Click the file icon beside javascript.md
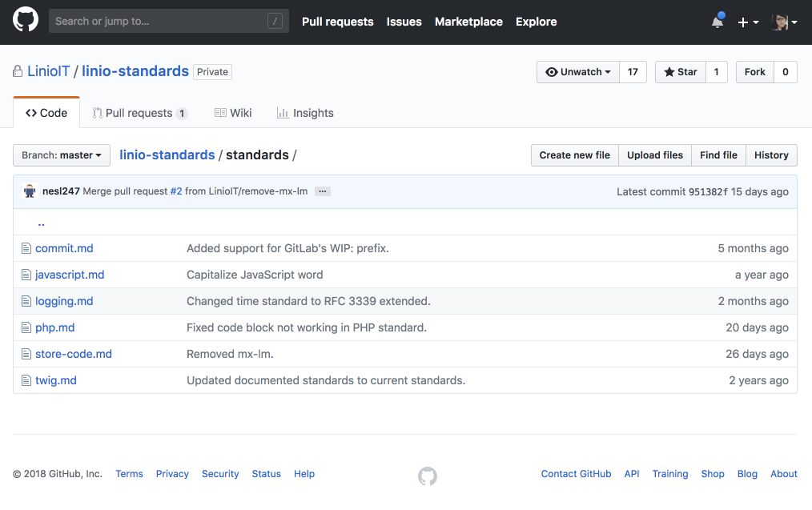Screen dimensions: 812x510 (26, 275)
